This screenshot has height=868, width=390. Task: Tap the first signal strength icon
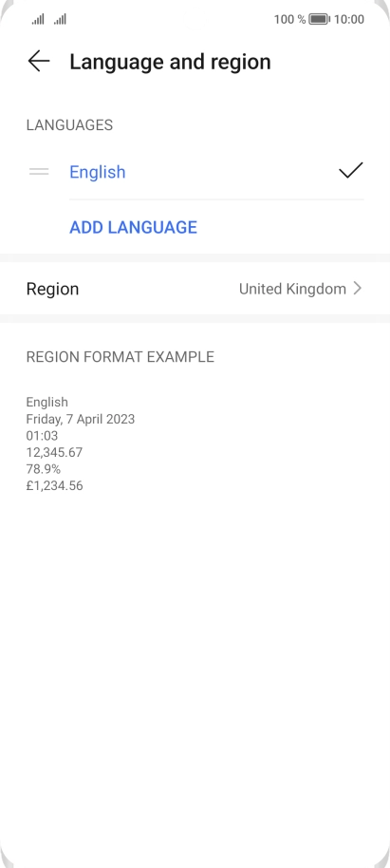[38, 20]
